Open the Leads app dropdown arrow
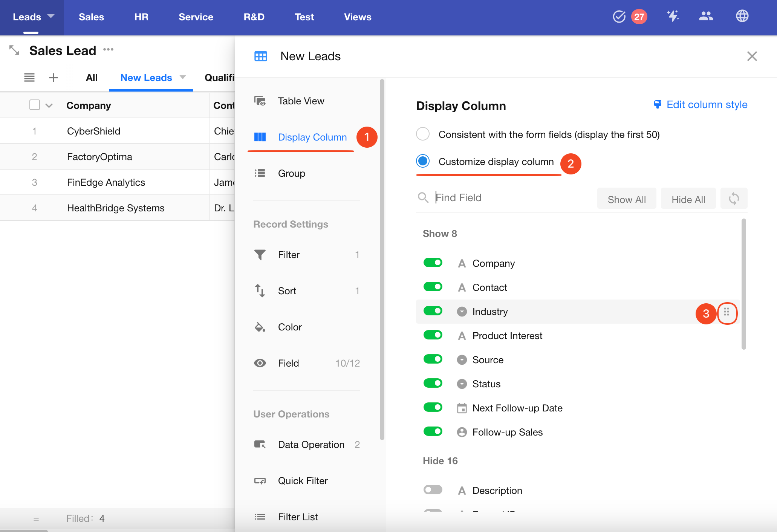 pyautogui.click(x=51, y=16)
